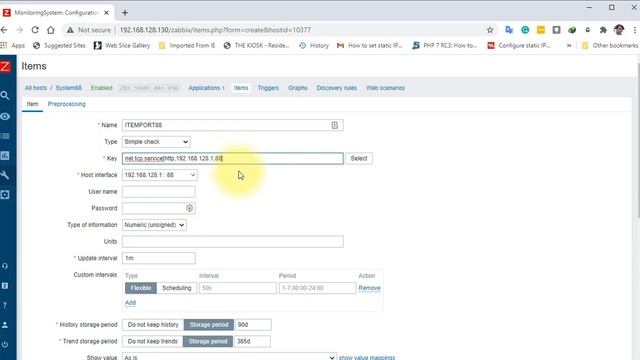640x360 pixels.
Task: Bookmark this page with the star icon
Action: pos(490,30)
